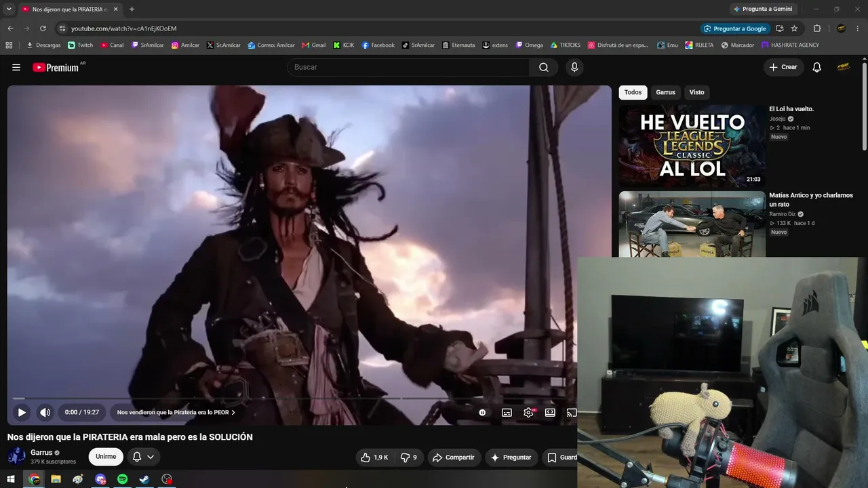Open chapter 'Nos vendieron que la Piratería era lo PEOR'
Image resolution: width=868 pixels, height=488 pixels.
[176, 412]
